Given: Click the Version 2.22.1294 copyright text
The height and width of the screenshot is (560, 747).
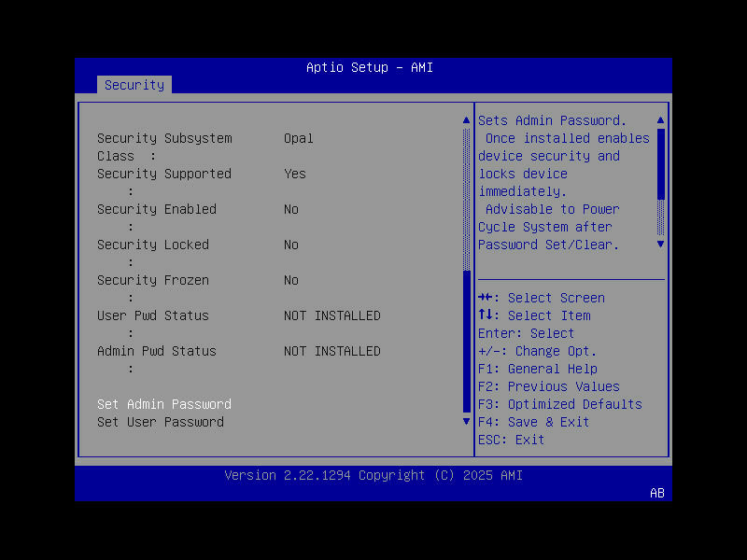Looking at the screenshot, I should pyautogui.click(x=373, y=475).
